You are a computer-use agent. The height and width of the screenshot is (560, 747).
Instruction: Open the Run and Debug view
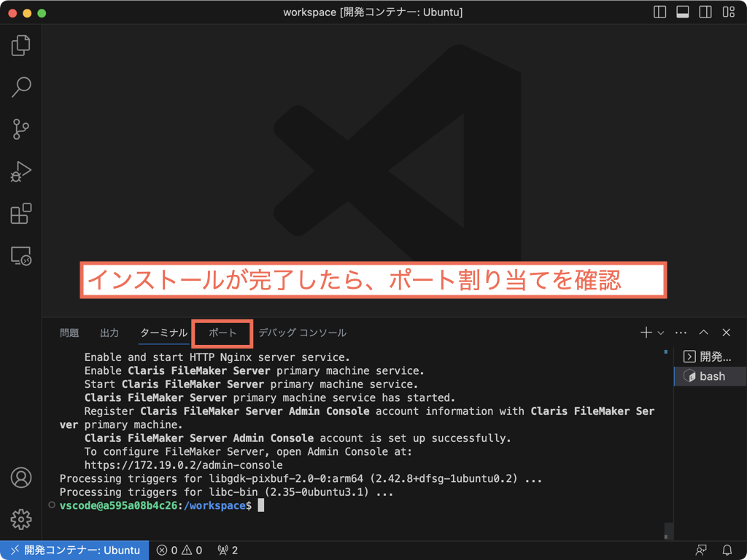click(x=21, y=171)
